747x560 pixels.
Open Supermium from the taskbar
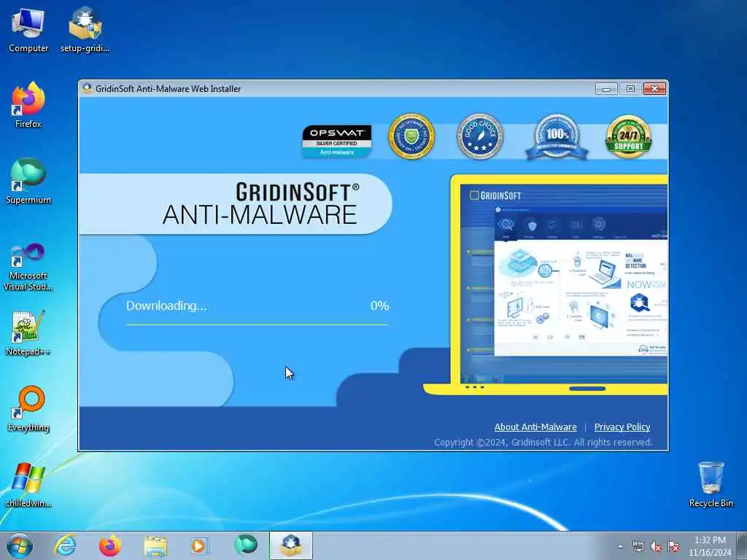coord(246,545)
